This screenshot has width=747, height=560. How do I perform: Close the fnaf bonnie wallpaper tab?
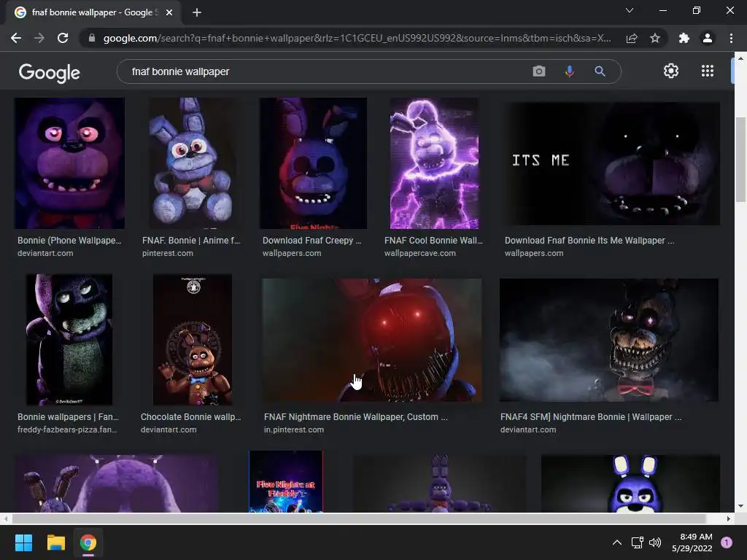169,12
